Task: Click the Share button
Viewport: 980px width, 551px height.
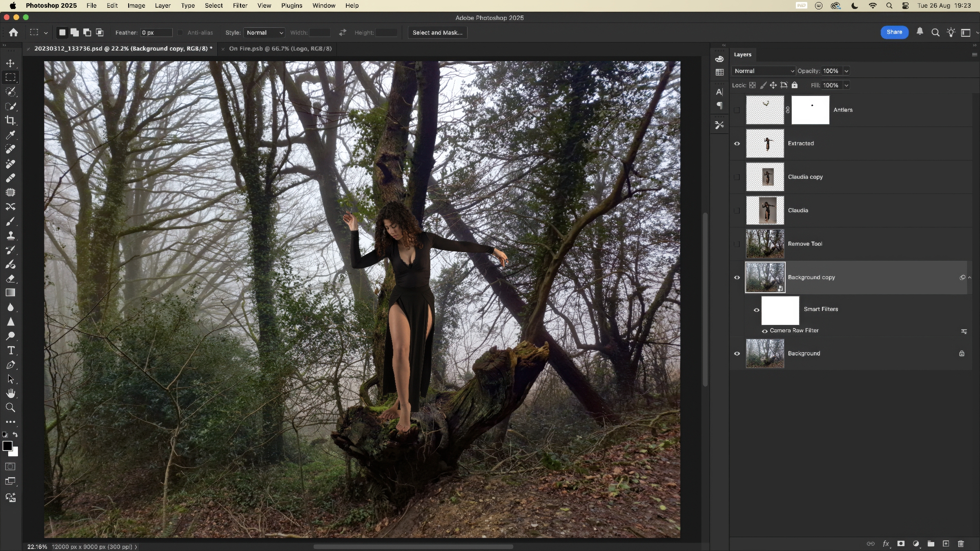Action: [894, 32]
